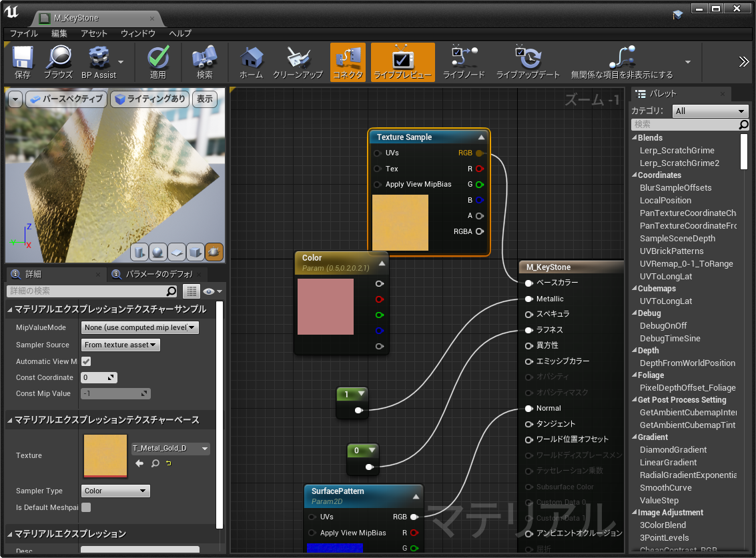
Task: Switch to 詳細 details tab
Action: [x=56, y=274]
